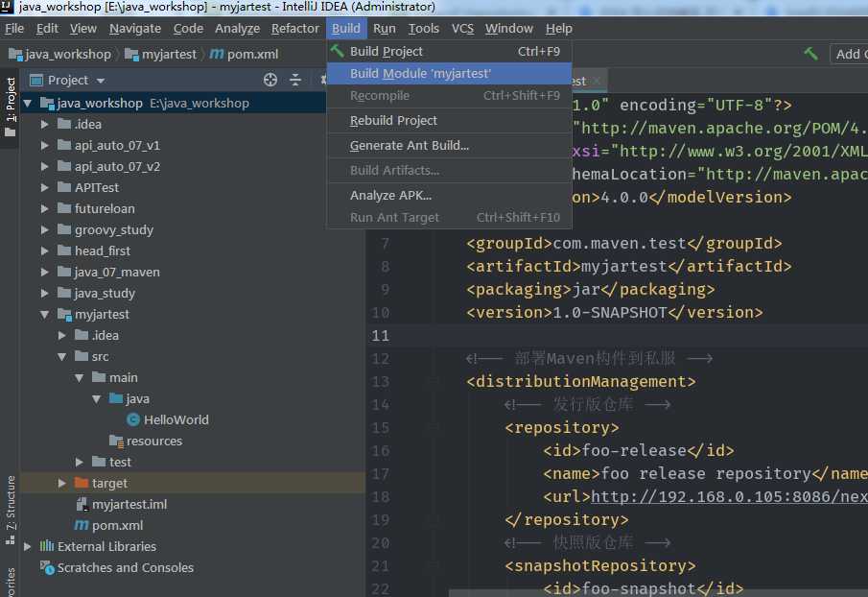The height and width of the screenshot is (597, 868).
Task: Collapse the java_workshop root node
Action: 28,103
